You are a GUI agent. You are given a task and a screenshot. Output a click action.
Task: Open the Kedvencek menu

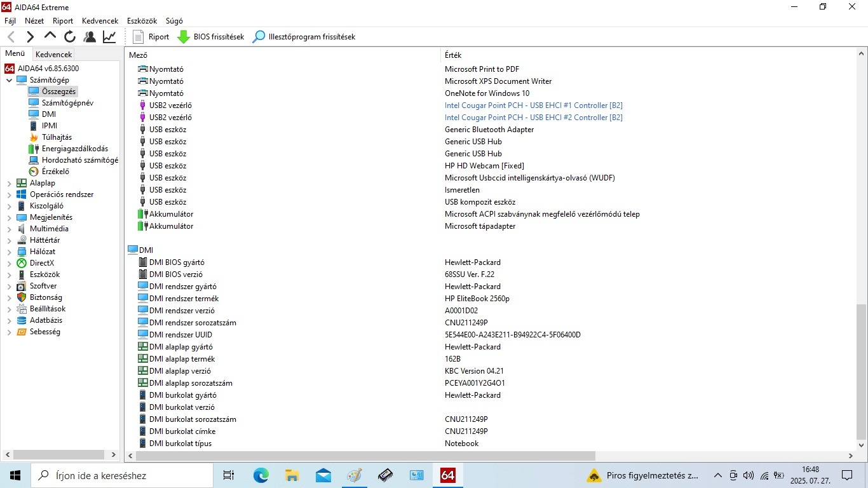[100, 21]
